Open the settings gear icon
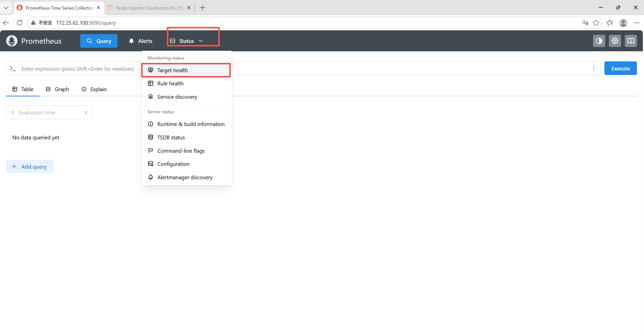The image size is (644, 334). click(615, 41)
